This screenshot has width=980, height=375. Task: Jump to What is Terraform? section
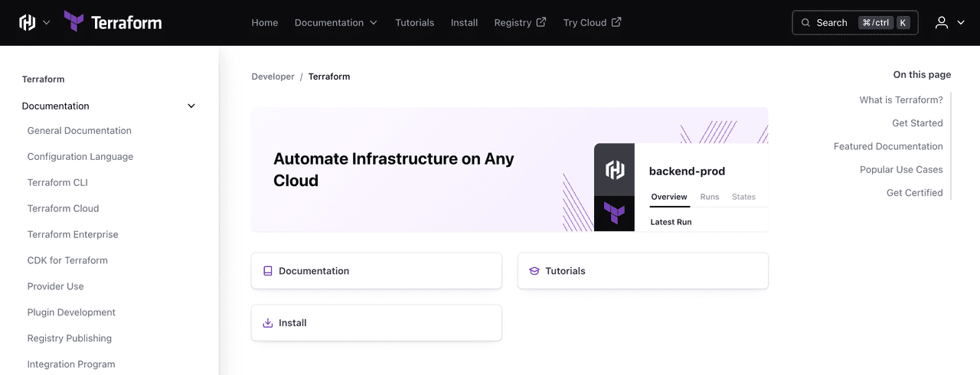[901, 100]
